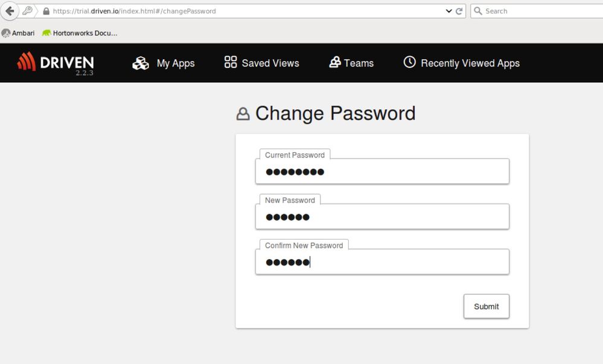Focus the Current Password field
Image resolution: width=603 pixels, height=364 pixels.
pos(382,171)
